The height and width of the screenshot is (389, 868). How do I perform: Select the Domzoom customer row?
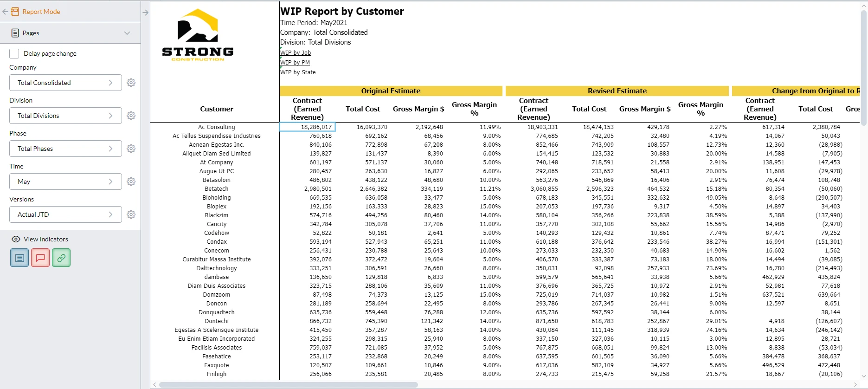(217, 295)
